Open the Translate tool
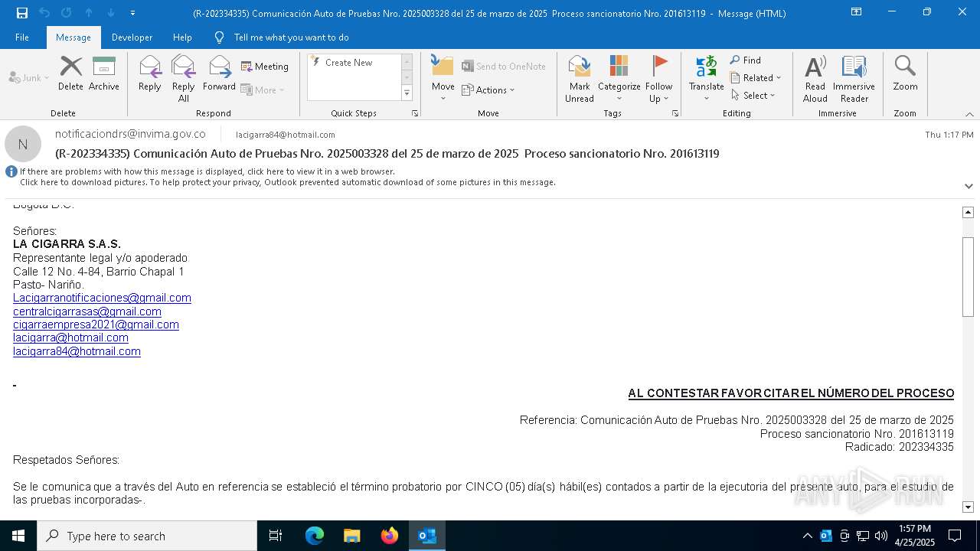This screenshot has height=551, width=980. 706,78
